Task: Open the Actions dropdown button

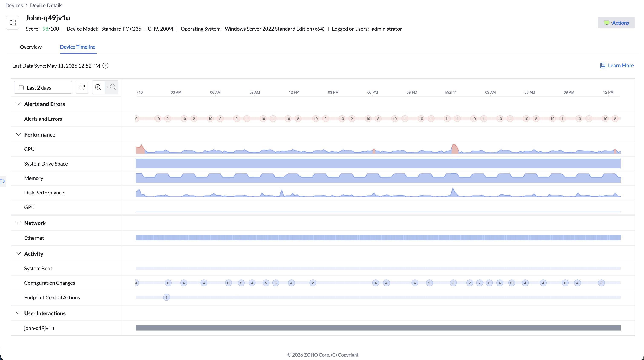Action: [616, 23]
